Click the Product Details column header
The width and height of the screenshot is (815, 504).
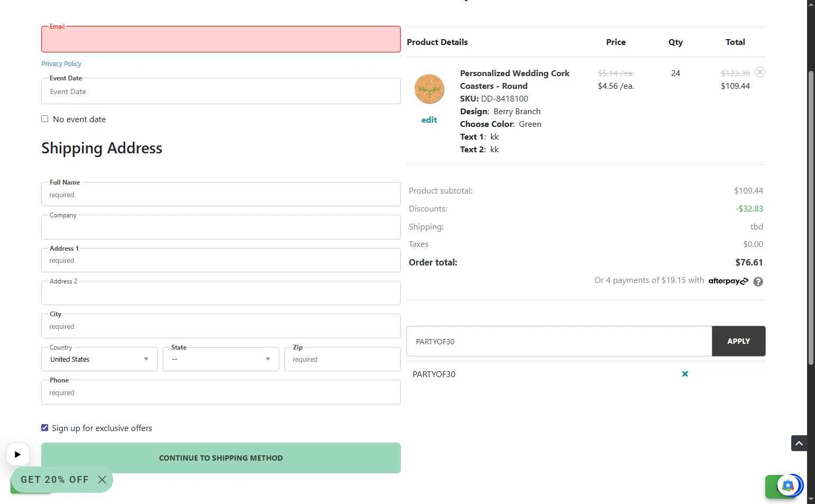point(437,42)
